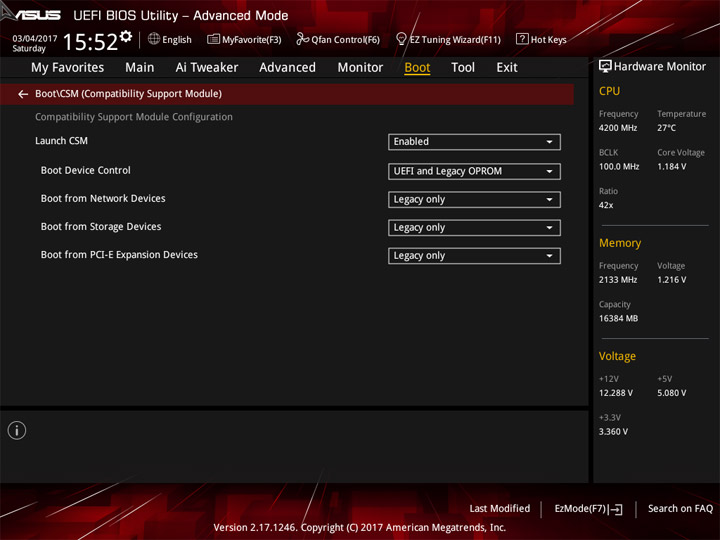This screenshot has height=540, width=720.
Task: Open clock settings via gear icon
Action: (x=126, y=36)
